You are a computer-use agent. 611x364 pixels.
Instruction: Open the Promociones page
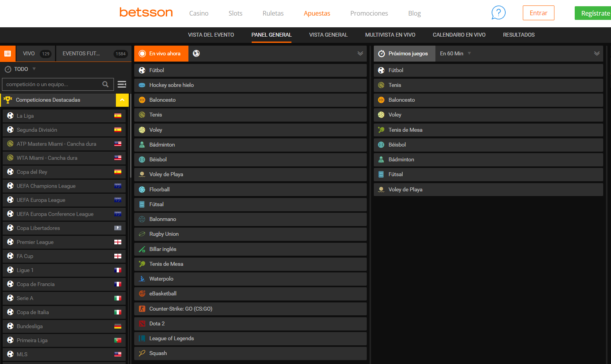[x=369, y=13]
